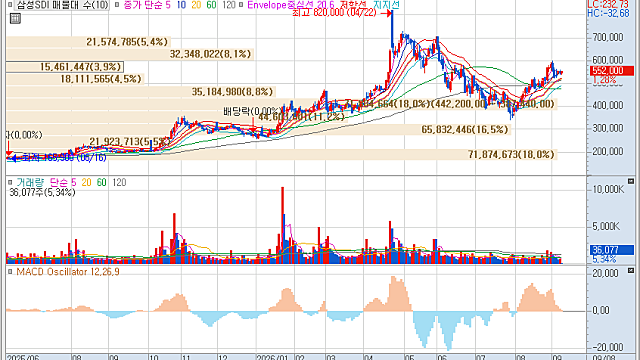Select volume bar 71,874,673(18.0%)
This screenshot has width=640, height=360.
282,154
